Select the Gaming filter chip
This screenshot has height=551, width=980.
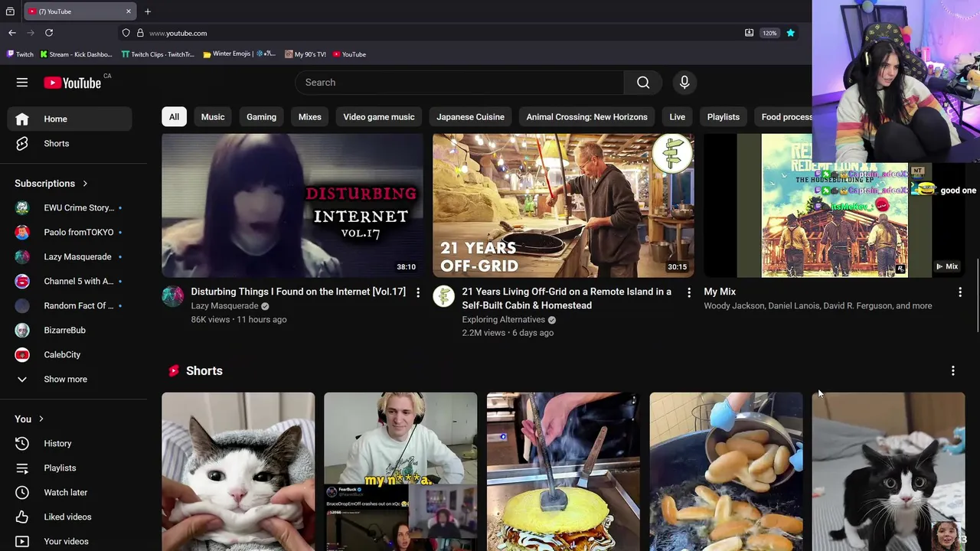click(261, 117)
